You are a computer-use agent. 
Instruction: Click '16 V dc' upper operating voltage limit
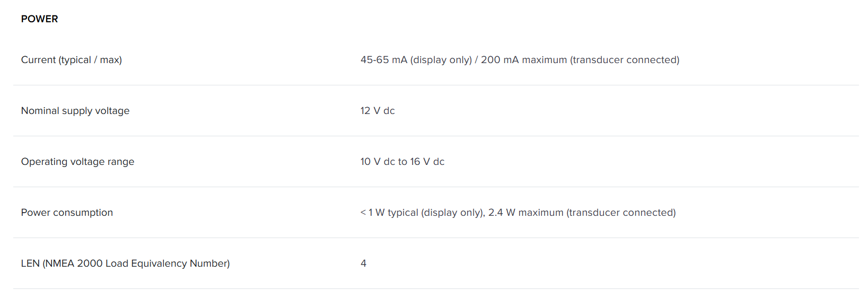[427, 162]
